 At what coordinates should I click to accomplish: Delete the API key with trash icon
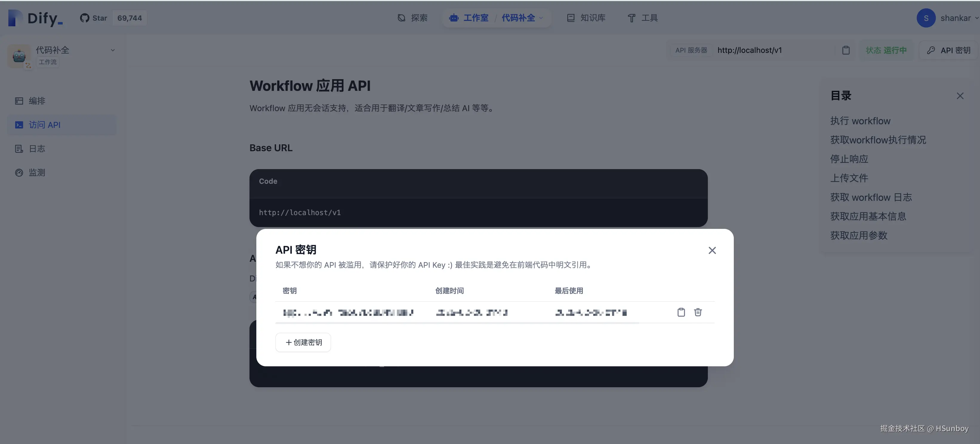pos(698,312)
